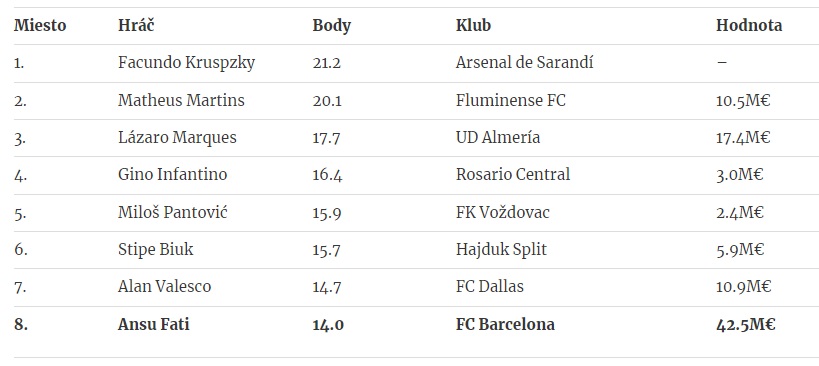Select player name Matheus Martins
The width and height of the screenshot is (819, 366).
point(181,100)
